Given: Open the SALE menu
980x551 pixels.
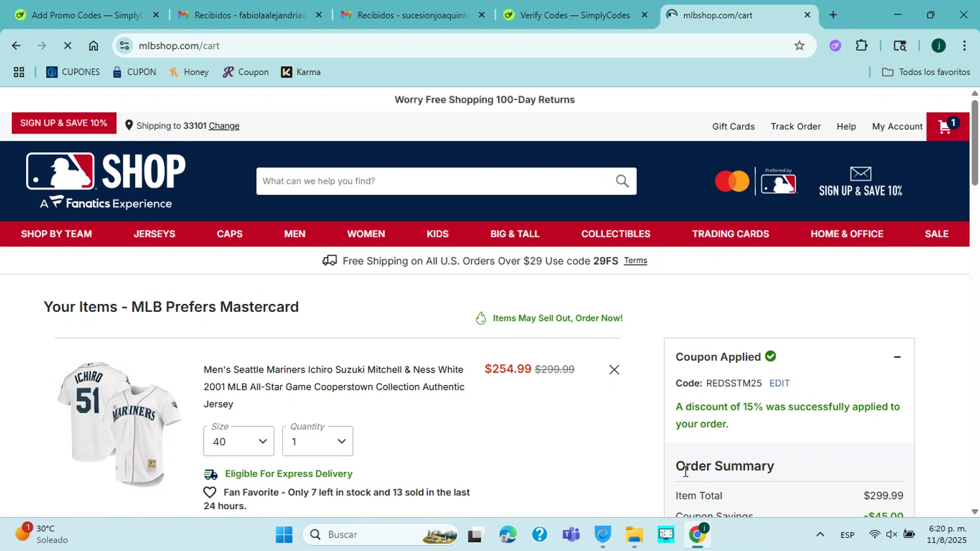Looking at the screenshot, I should (x=936, y=234).
